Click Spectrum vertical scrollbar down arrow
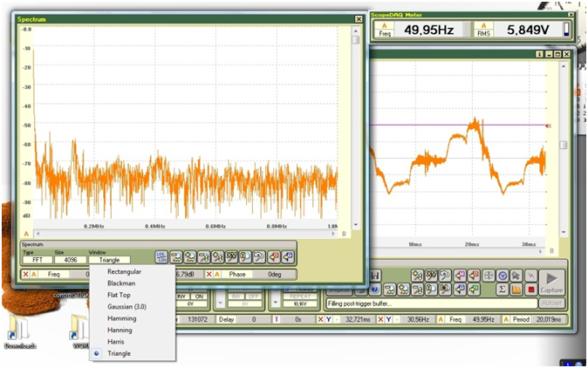588x368 pixels. click(x=355, y=225)
